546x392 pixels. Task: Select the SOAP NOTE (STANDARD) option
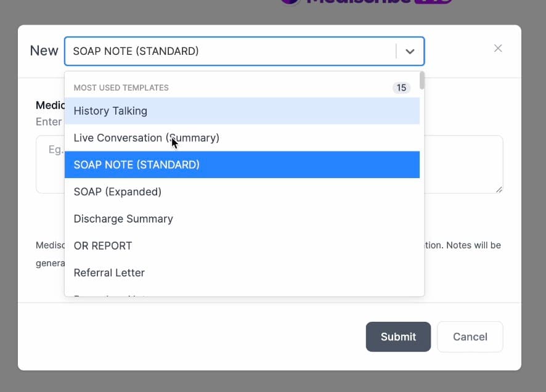[x=136, y=165]
